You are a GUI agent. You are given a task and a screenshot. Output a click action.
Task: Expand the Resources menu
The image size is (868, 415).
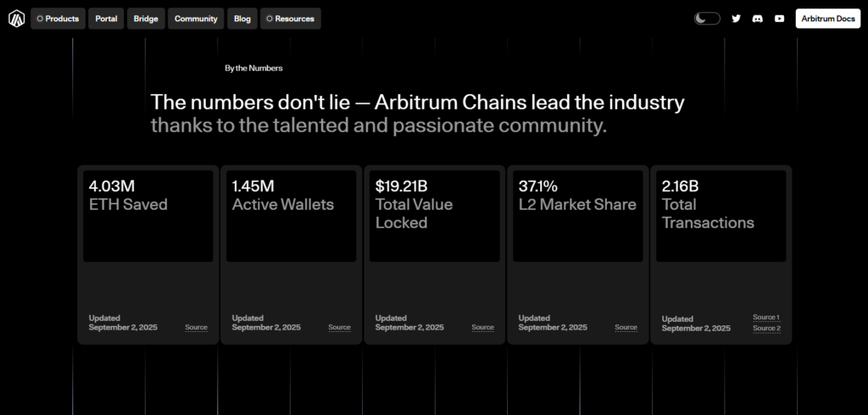(290, 19)
